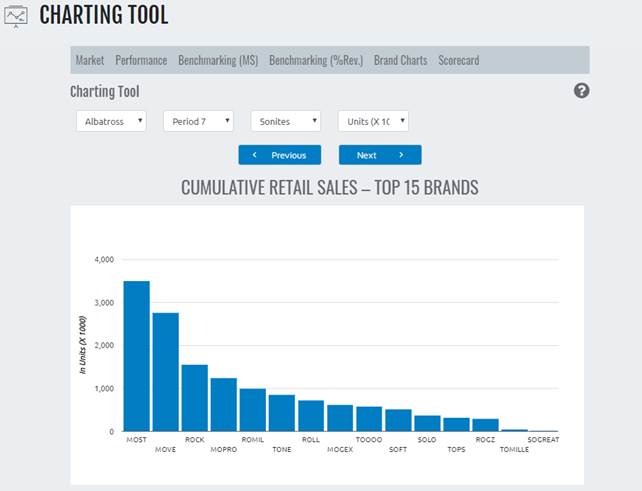Open the Scorecard tab
Image resolution: width=642 pixels, height=491 pixels.
coord(458,60)
